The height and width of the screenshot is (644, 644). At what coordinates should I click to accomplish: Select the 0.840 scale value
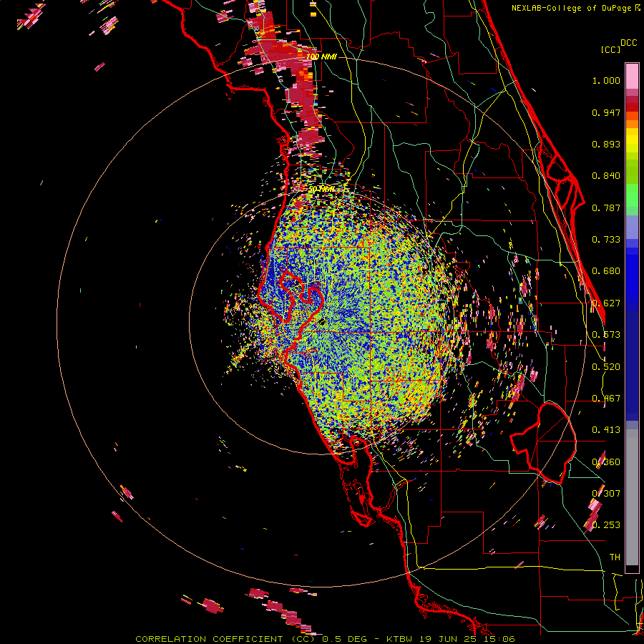click(x=606, y=176)
